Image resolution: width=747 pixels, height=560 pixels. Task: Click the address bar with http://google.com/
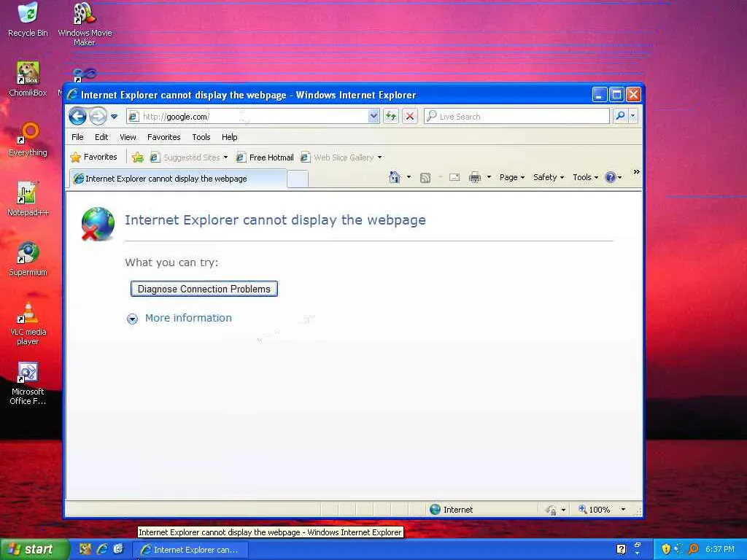tap(248, 116)
